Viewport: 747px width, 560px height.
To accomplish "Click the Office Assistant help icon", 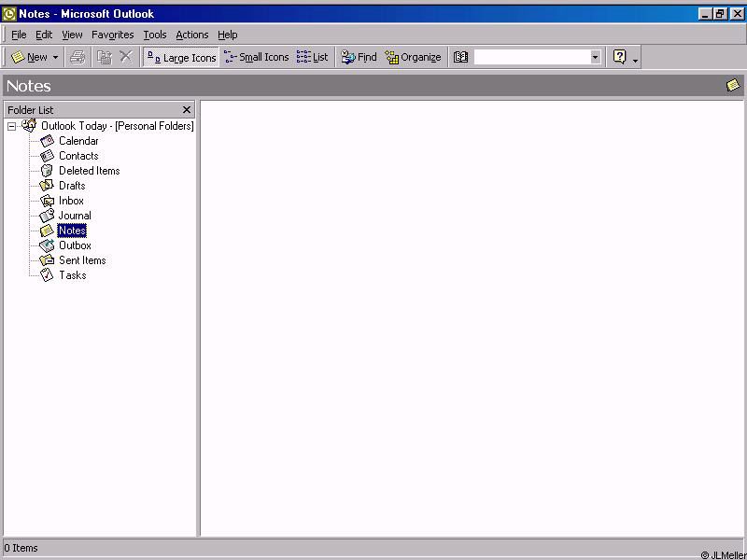I will (x=619, y=57).
